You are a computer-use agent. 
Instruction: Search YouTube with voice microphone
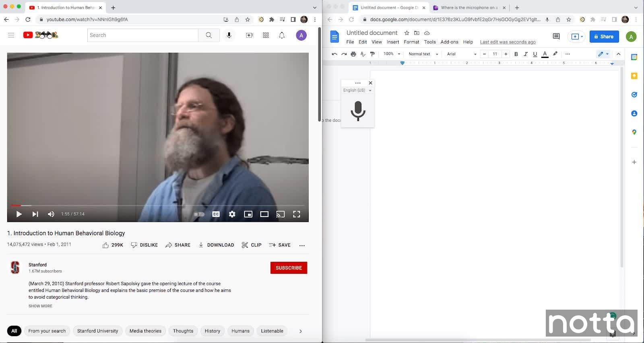click(229, 35)
